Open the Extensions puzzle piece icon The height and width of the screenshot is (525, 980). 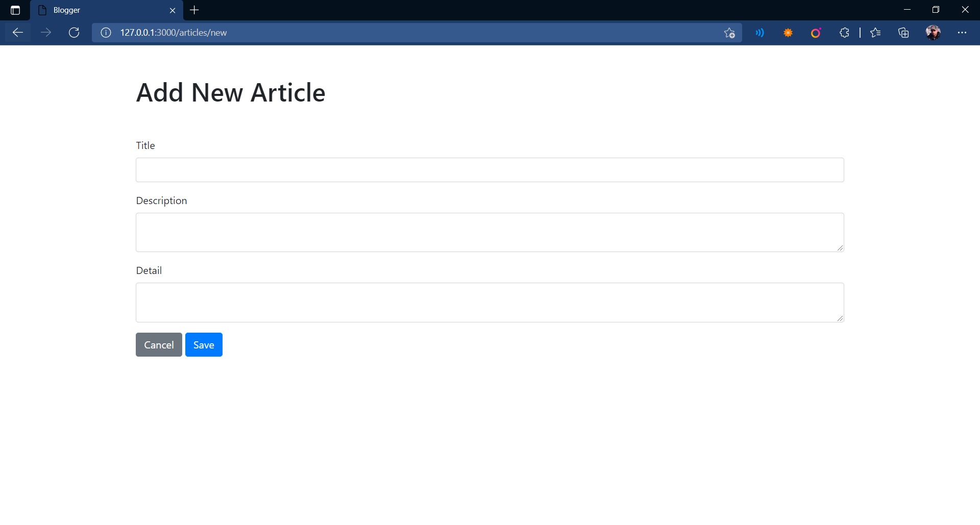[844, 33]
